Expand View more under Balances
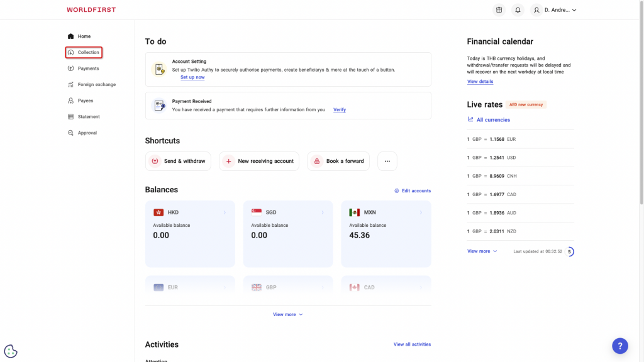The height and width of the screenshot is (362, 644). point(287,314)
